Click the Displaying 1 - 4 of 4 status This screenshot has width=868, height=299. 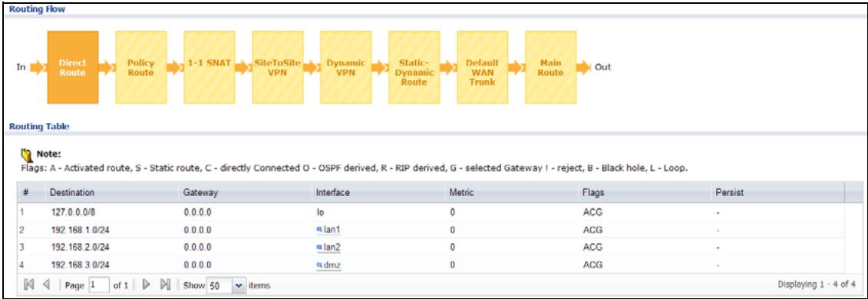[817, 284]
